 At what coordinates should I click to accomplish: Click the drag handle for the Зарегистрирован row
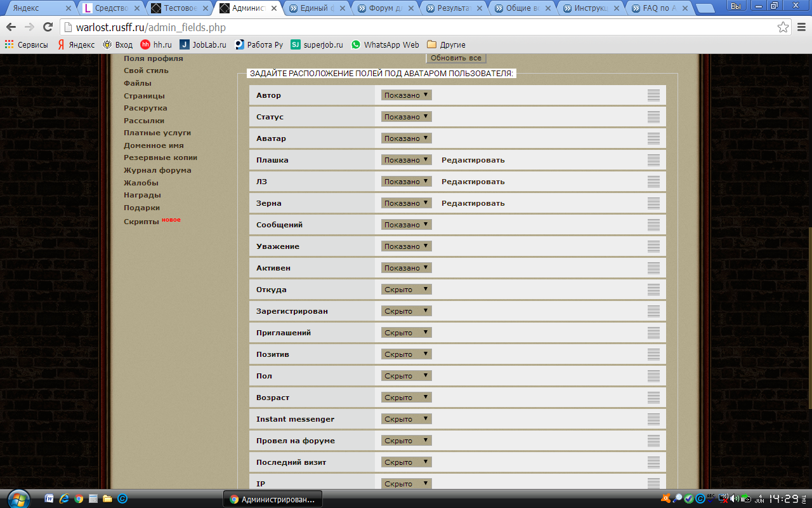point(653,311)
